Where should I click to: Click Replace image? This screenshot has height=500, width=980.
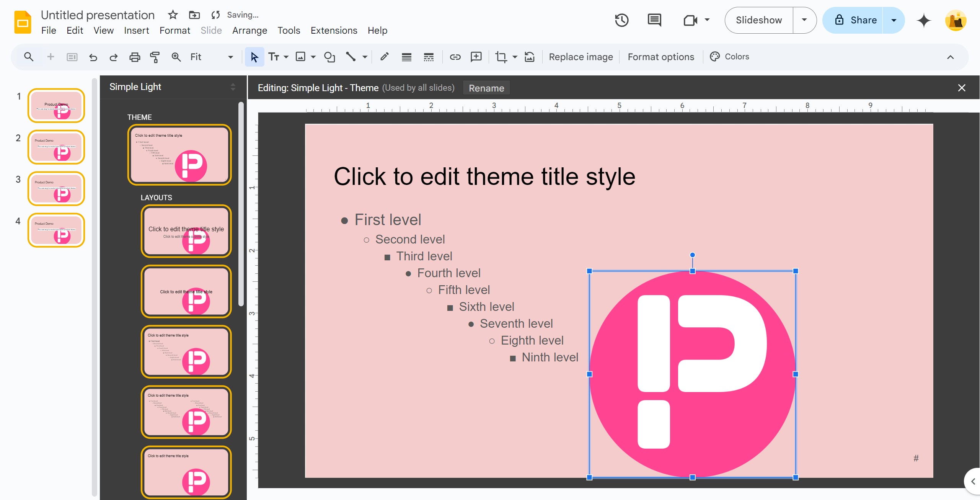click(581, 57)
